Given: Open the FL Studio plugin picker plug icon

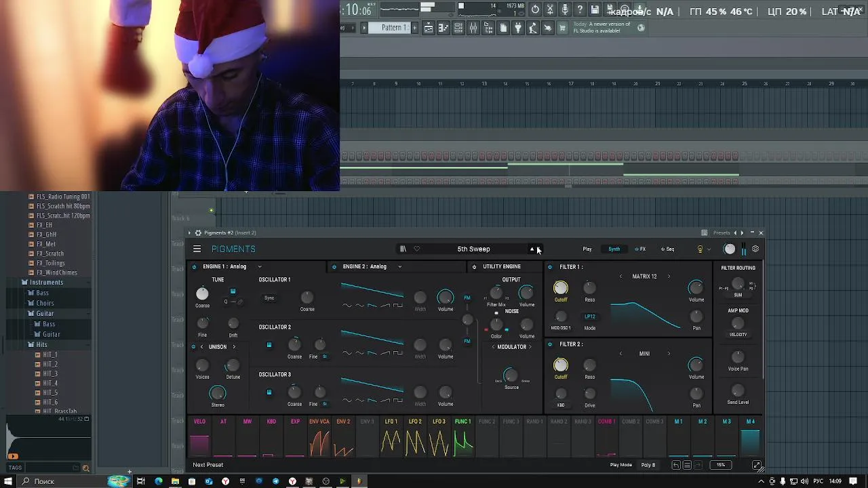Looking at the screenshot, I should [x=518, y=28].
